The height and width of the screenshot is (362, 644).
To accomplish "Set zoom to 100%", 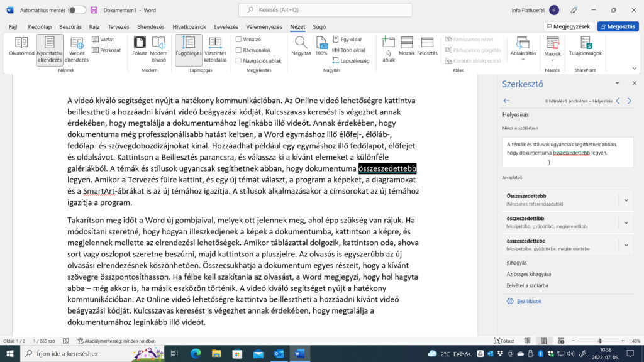I will 321,46.
